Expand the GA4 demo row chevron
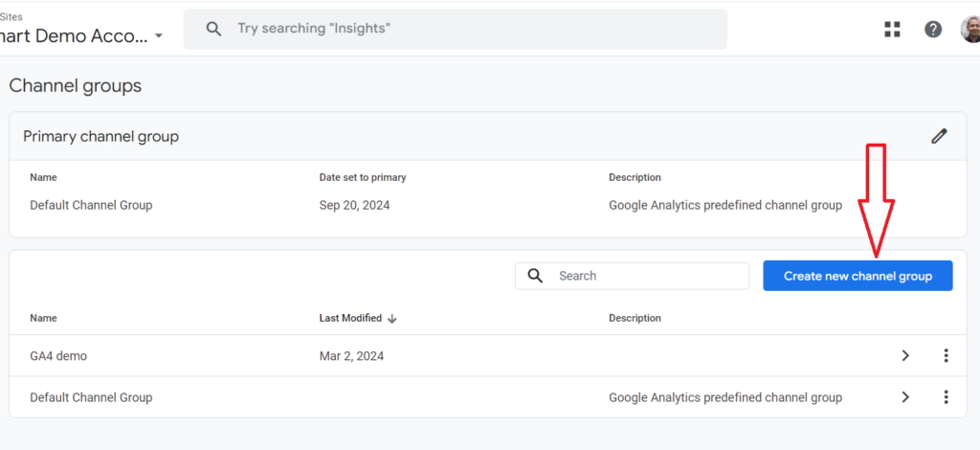 (905, 355)
